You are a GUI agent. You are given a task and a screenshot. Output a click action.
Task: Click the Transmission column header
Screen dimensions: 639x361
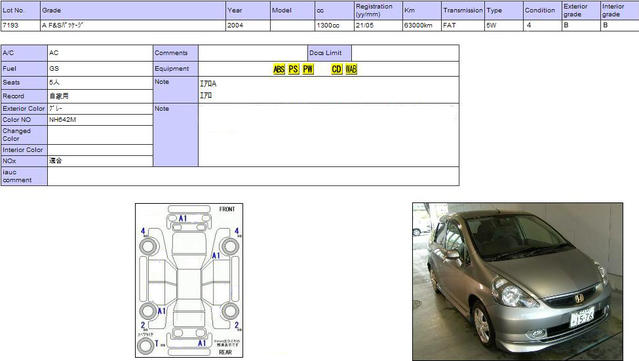pyautogui.click(x=463, y=10)
